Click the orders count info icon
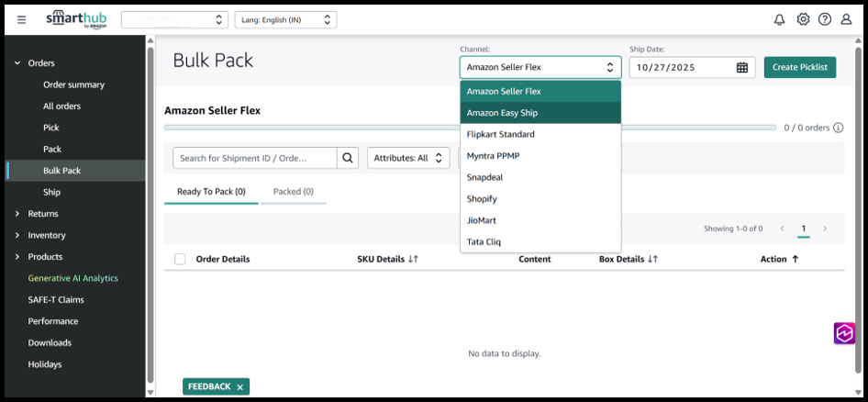868x402 pixels. coord(838,128)
